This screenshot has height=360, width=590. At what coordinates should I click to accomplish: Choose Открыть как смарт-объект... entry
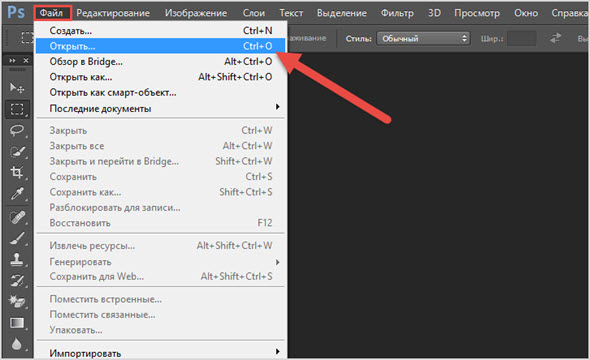(x=160, y=92)
